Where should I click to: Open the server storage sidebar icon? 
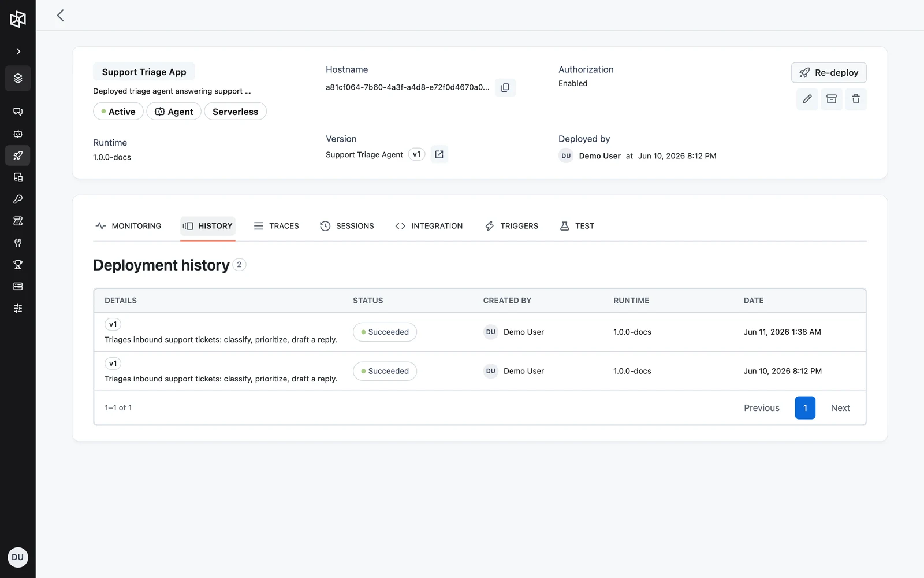(18, 286)
